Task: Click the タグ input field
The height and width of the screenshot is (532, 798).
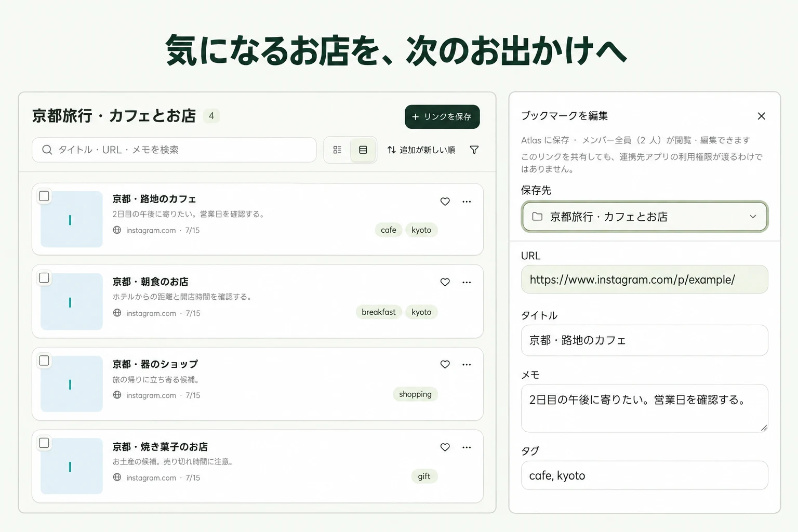Action: pos(644,475)
